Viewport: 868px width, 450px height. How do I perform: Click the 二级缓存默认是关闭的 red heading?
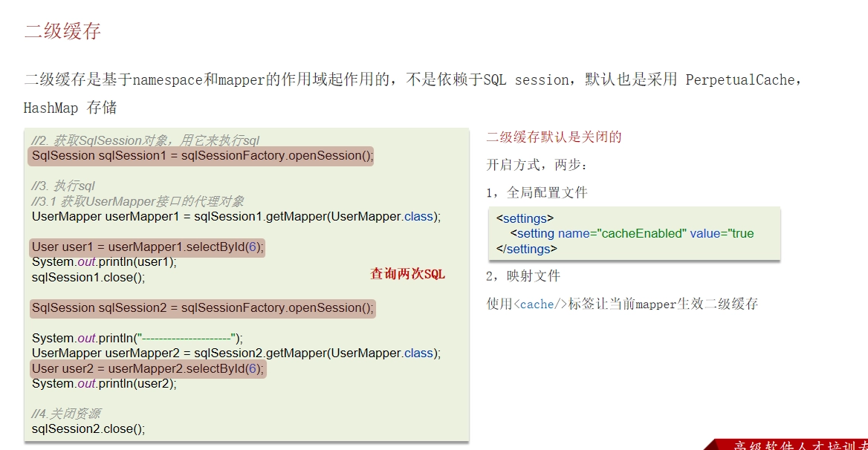pyautogui.click(x=554, y=137)
